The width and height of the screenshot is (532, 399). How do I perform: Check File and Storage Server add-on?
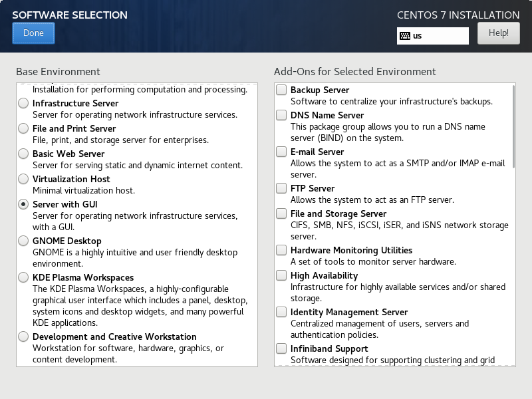coord(281,213)
